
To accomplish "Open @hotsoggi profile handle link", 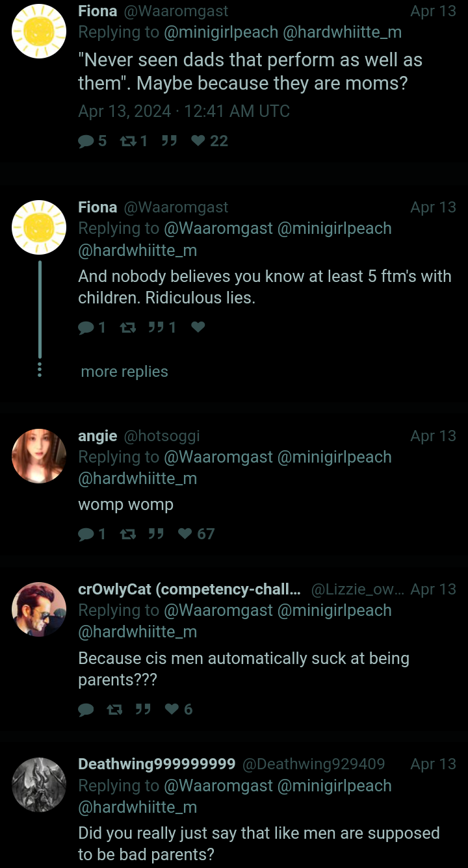I will point(162,436).
